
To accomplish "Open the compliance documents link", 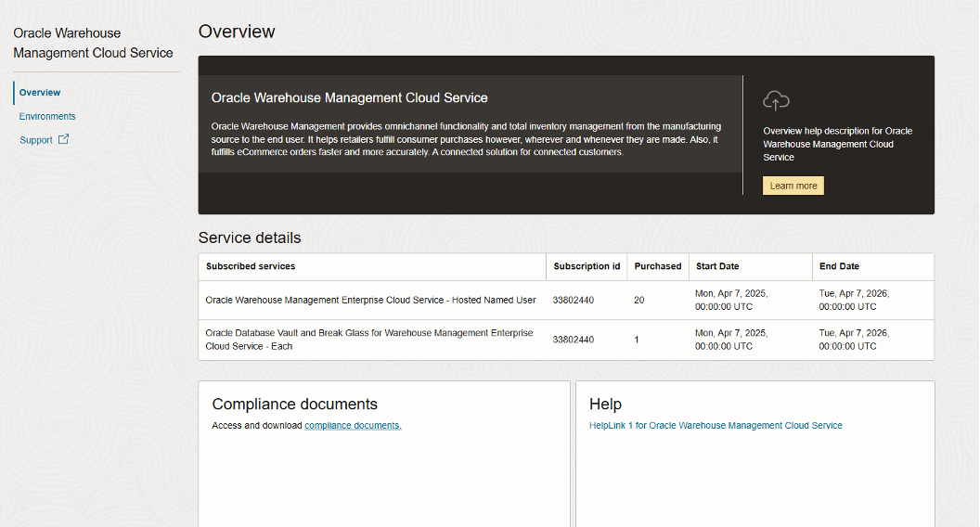I will (353, 426).
